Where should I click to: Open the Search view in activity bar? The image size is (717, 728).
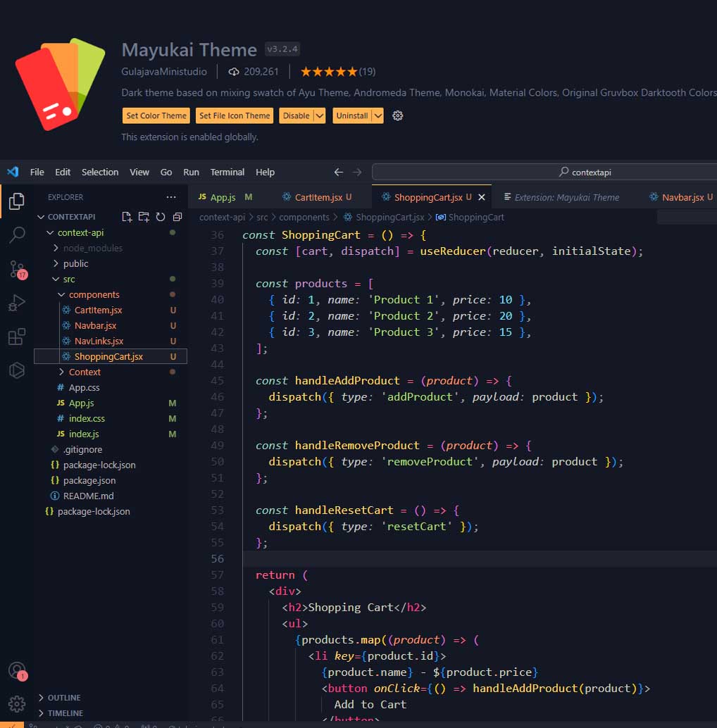pos(17,234)
